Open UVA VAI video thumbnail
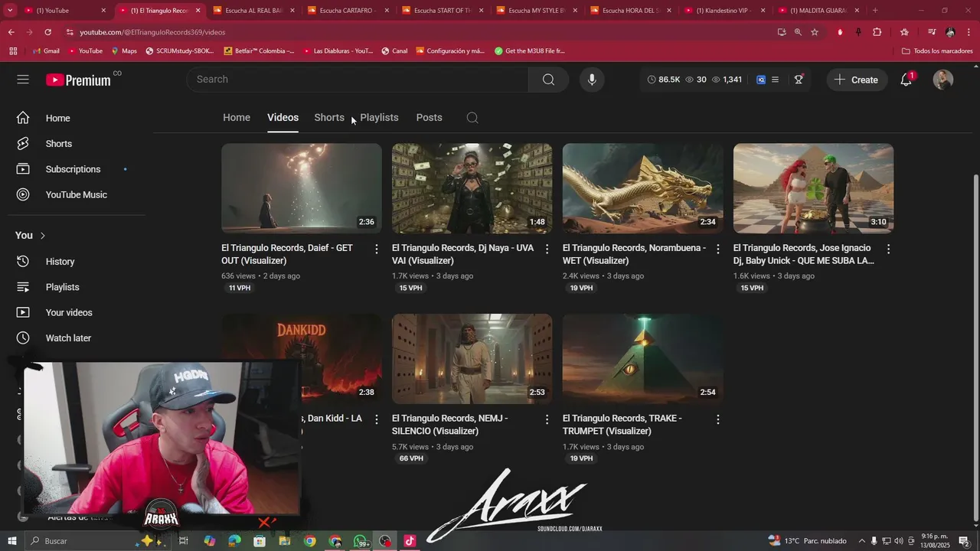Screen dimensions: 980x551 pyautogui.click(x=472, y=188)
